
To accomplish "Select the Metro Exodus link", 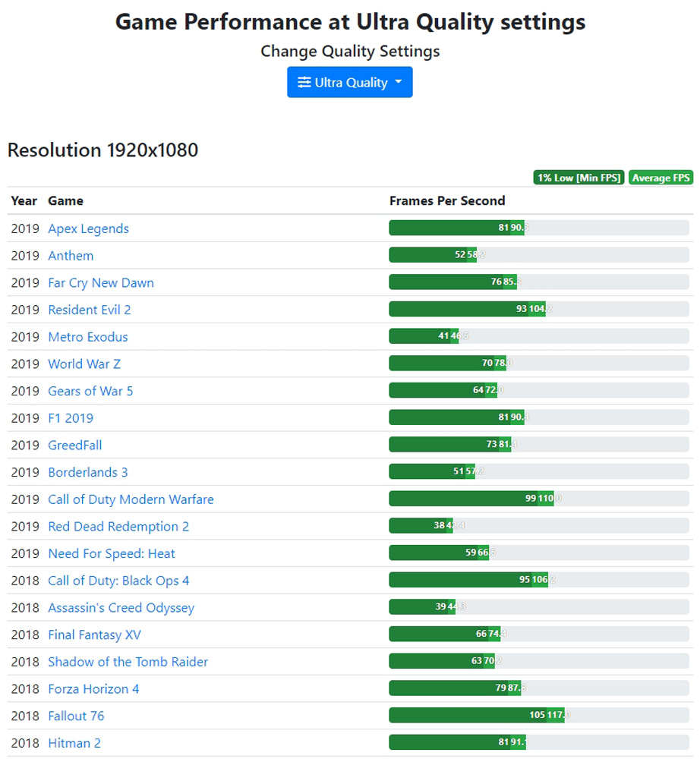I will [x=87, y=337].
